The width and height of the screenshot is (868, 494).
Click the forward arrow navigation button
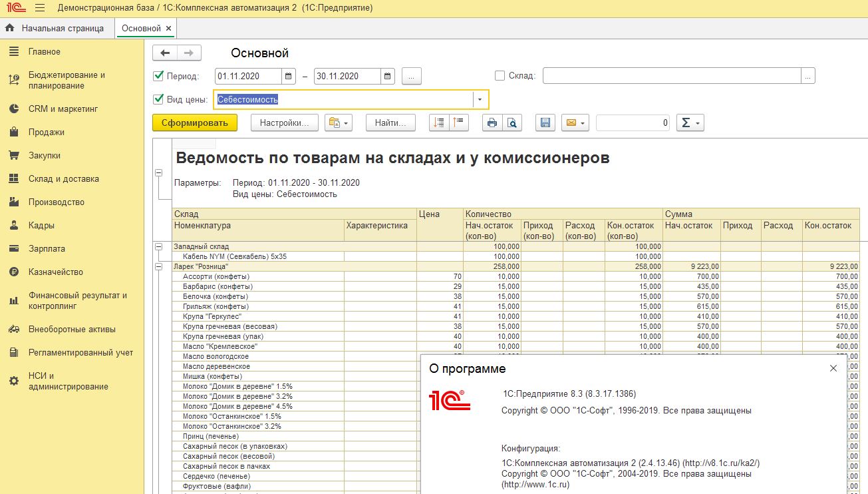(x=189, y=53)
